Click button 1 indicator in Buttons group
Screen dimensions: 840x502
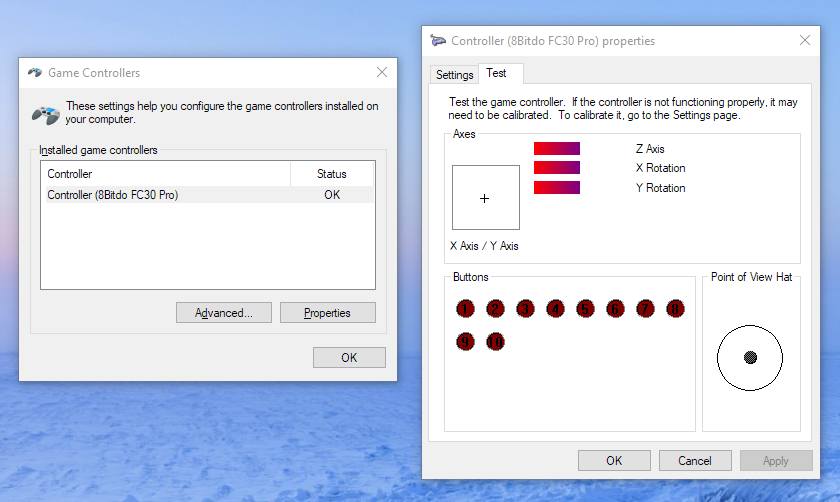pos(465,309)
